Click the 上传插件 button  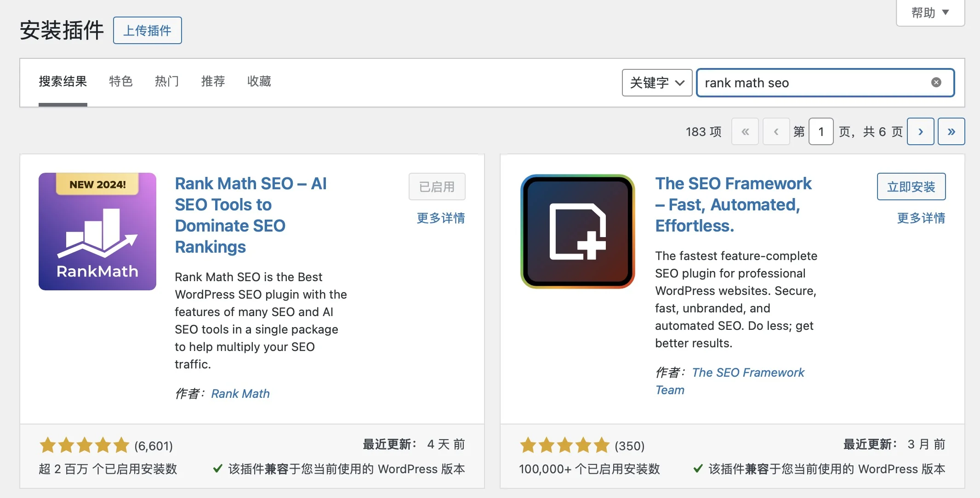pyautogui.click(x=148, y=30)
